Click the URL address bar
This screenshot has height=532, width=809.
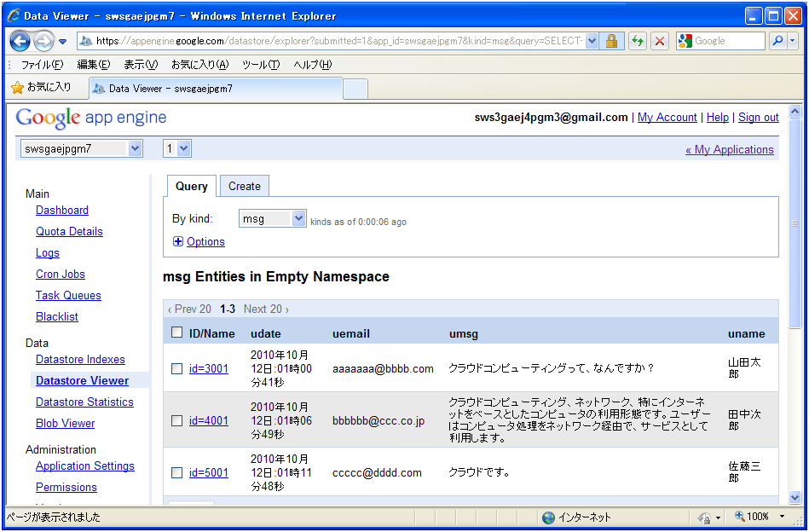tap(332, 41)
